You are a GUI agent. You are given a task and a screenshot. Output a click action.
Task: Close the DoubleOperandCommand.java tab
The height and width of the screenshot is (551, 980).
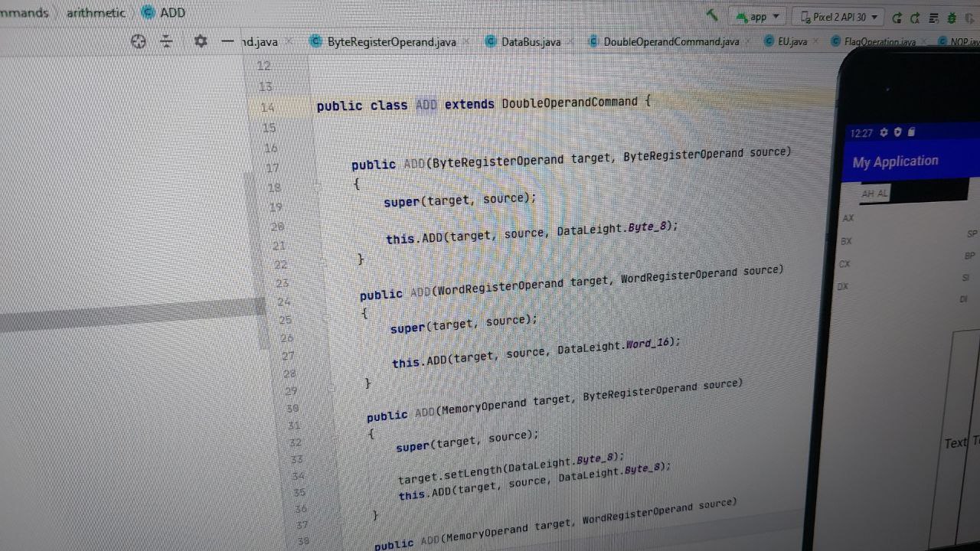747,42
